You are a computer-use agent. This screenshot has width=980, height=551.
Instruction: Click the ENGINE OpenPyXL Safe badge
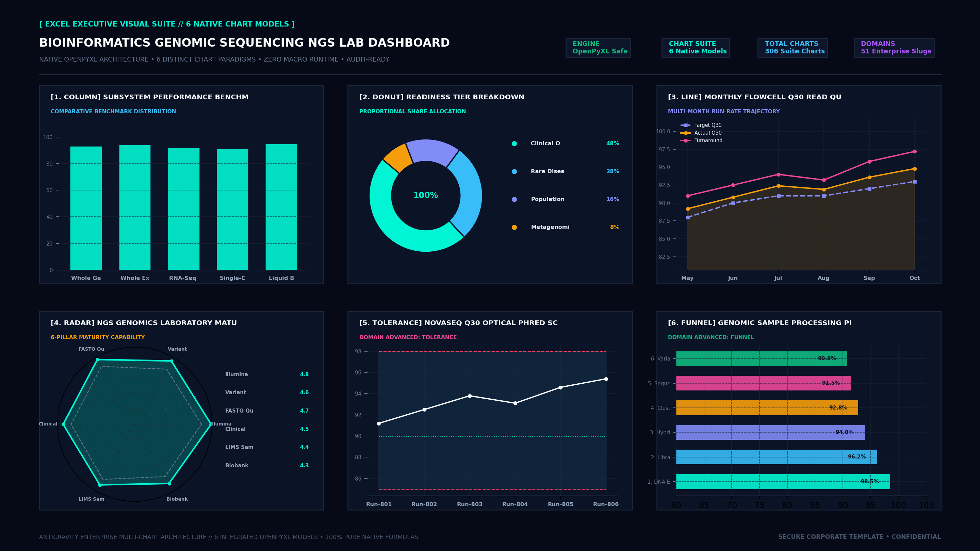tap(598, 48)
